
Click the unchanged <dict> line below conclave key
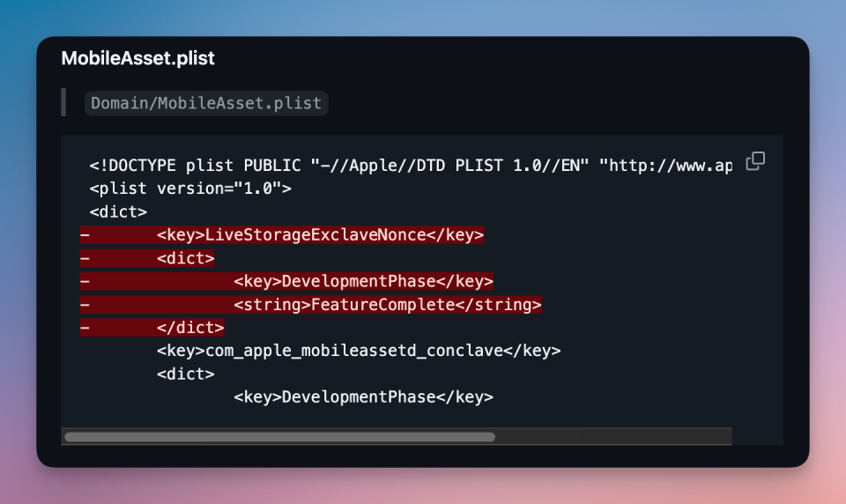click(x=186, y=374)
